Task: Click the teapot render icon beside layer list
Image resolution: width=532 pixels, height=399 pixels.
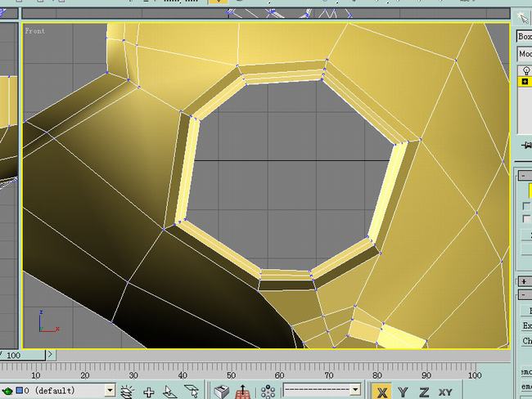Action: tap(7, 391)
